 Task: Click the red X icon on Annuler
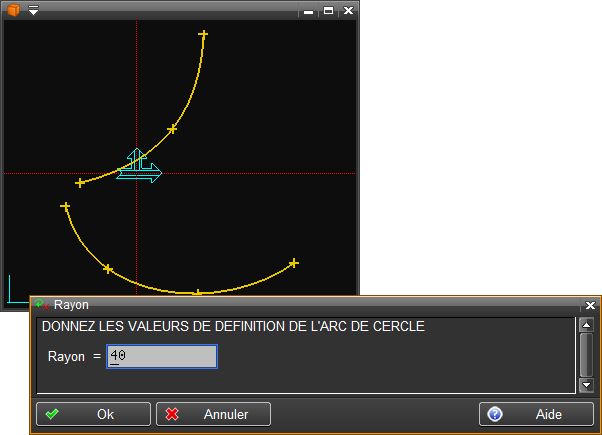[x=172, y=414]
